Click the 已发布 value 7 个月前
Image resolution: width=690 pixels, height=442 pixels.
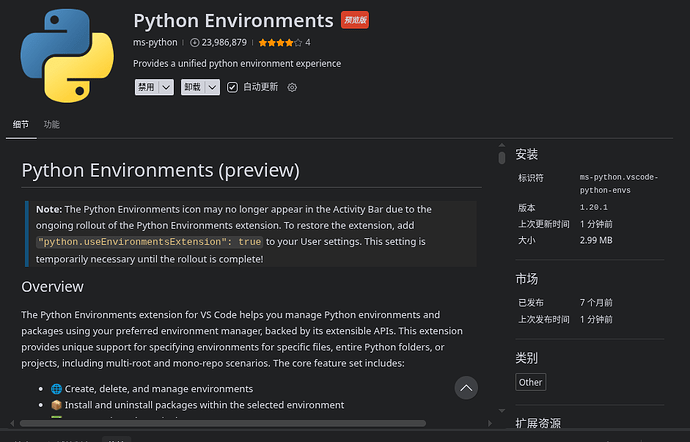596,302
